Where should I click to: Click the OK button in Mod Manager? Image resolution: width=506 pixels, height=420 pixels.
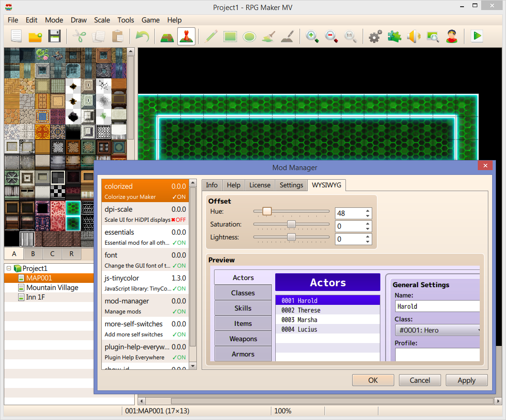point(373,380)
